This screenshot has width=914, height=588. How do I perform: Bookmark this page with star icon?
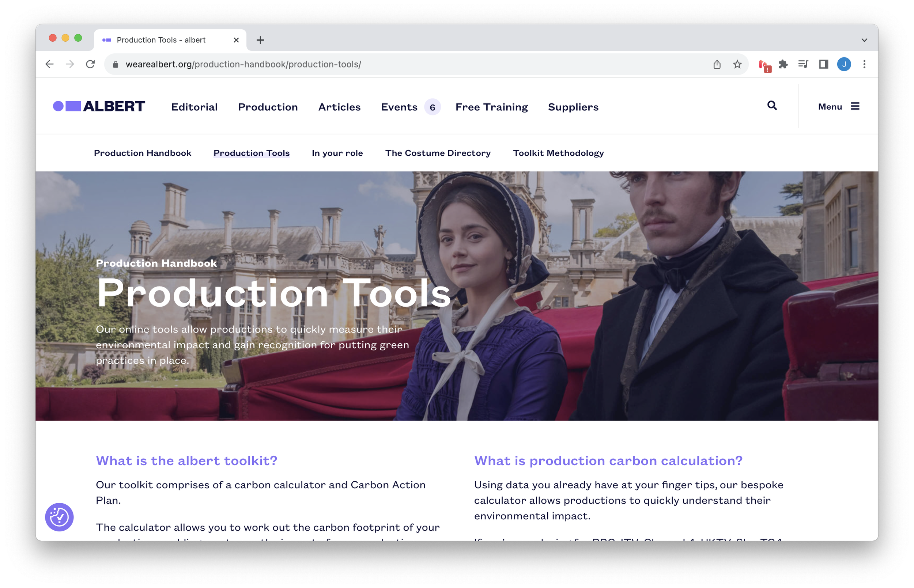(x=737, y=64)
